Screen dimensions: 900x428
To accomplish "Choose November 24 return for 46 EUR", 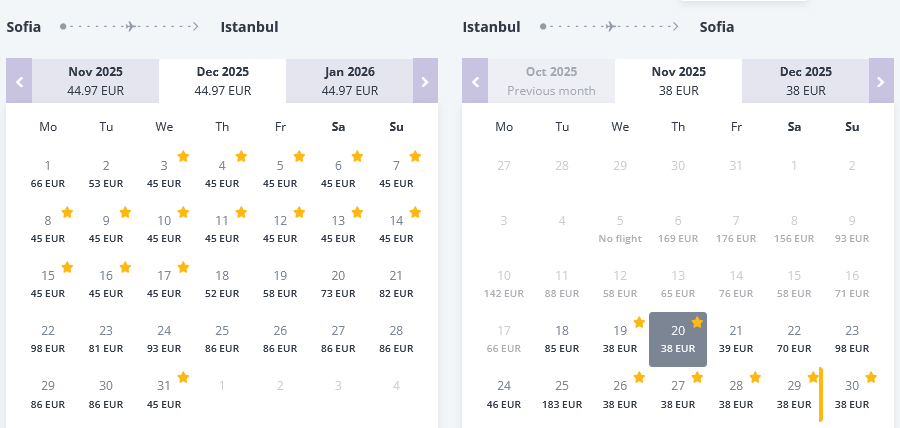I will [x=504, y=393].
